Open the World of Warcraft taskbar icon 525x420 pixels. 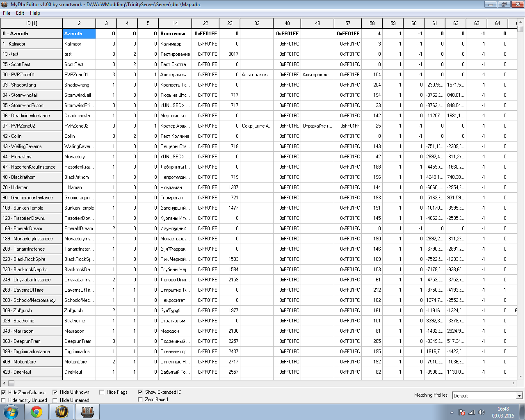62,412
